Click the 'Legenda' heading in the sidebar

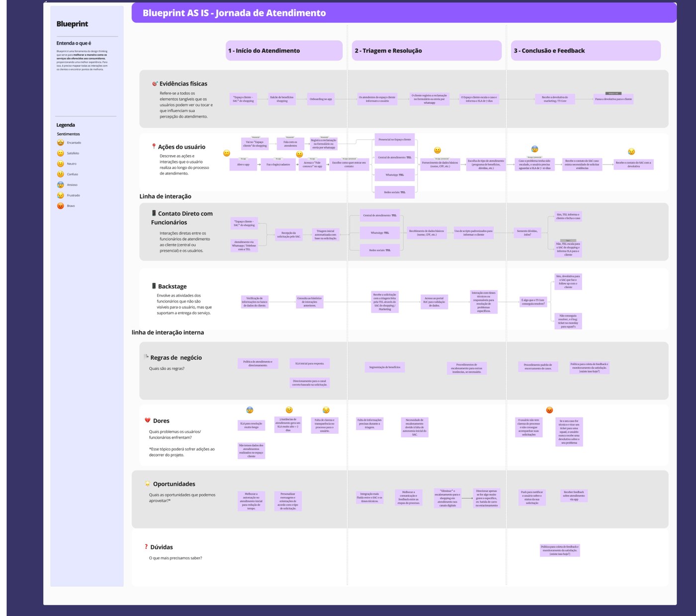[x=66, y=125]
